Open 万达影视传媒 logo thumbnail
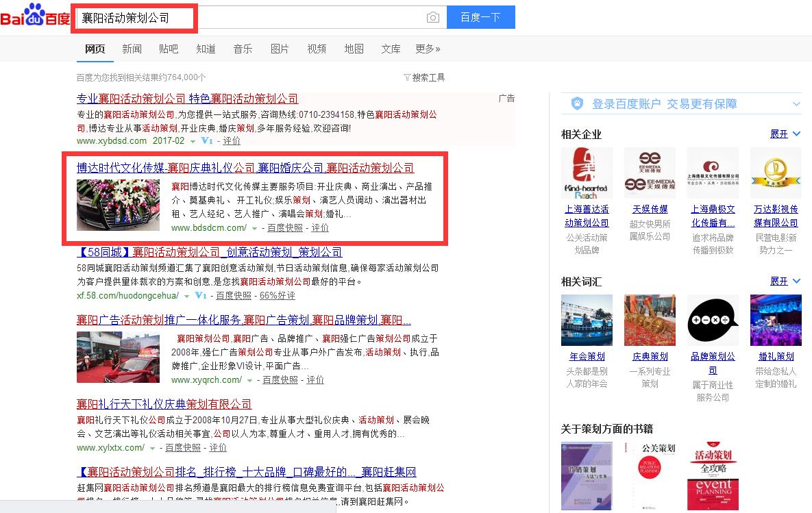 [x=776, y=173]
